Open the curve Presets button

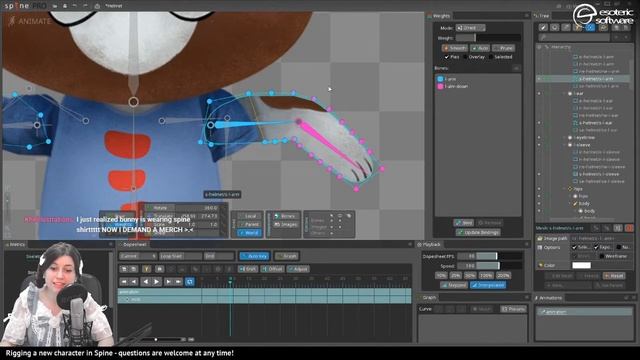[x=513, y=309]
